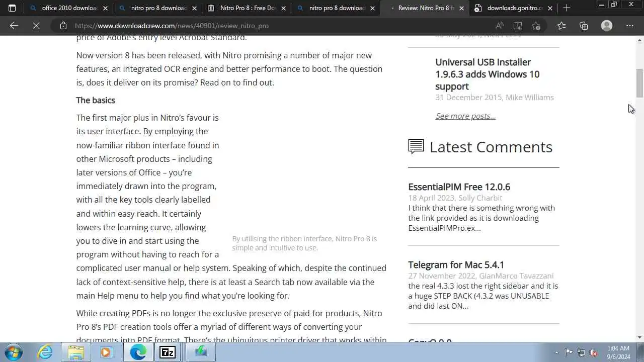Click the ribbon interface image caption
The image size is (644, 362).
coord(304,243)
